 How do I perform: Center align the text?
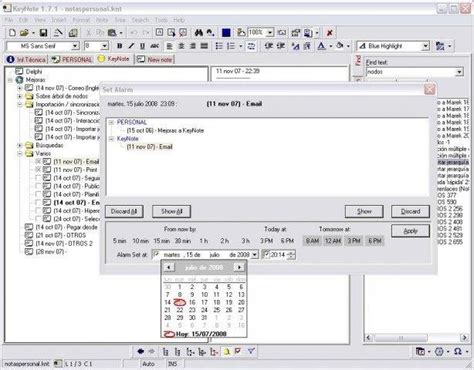point(181,46)
